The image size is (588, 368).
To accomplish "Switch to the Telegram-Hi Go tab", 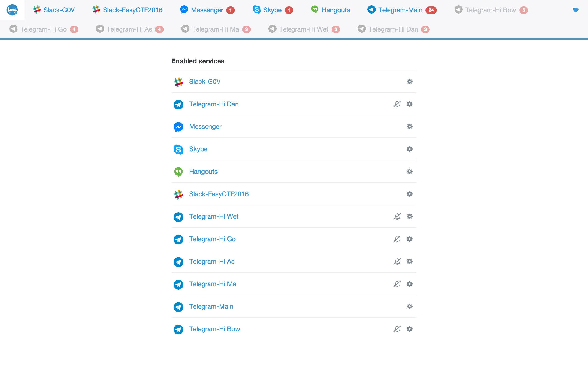I will 44,29.
